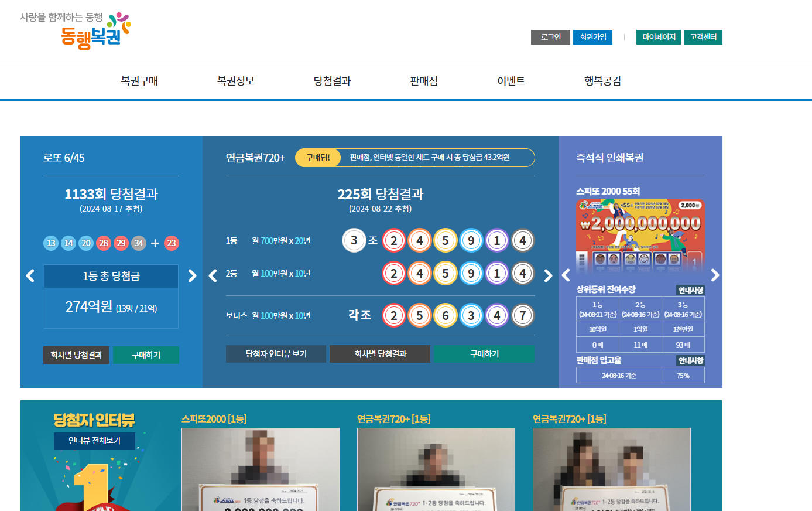This screenshot has height=511, width=812.
Task: Open the 스피또 2000 ticket image
Action: point(640,237)
